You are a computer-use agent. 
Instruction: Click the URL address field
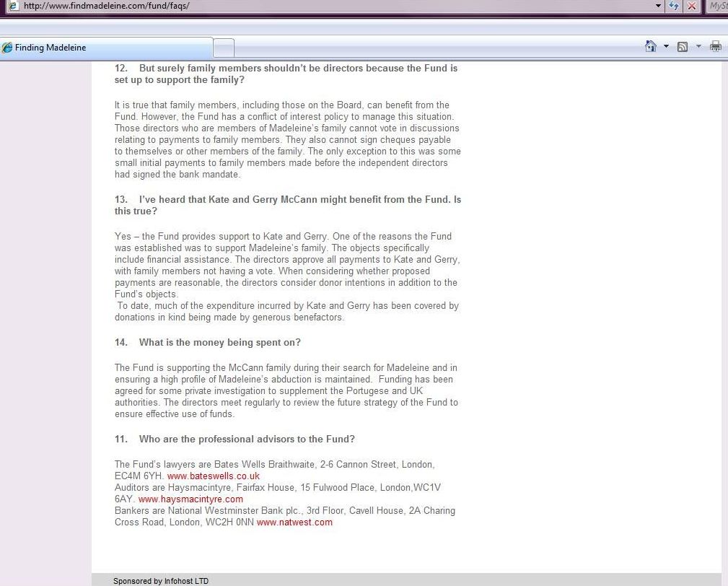tap(325, 6)
